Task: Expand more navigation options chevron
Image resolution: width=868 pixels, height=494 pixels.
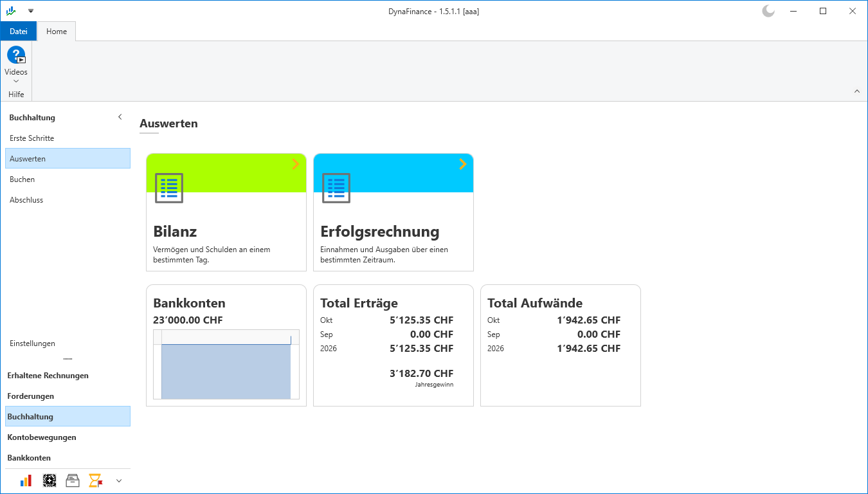Action: [x=119, y=480]
